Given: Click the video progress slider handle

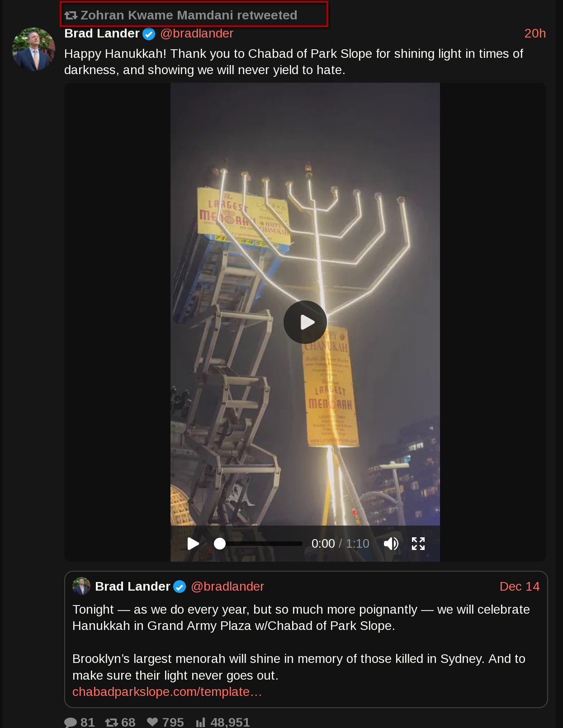Looking at the screenshot, I should (x=220, y=544).
